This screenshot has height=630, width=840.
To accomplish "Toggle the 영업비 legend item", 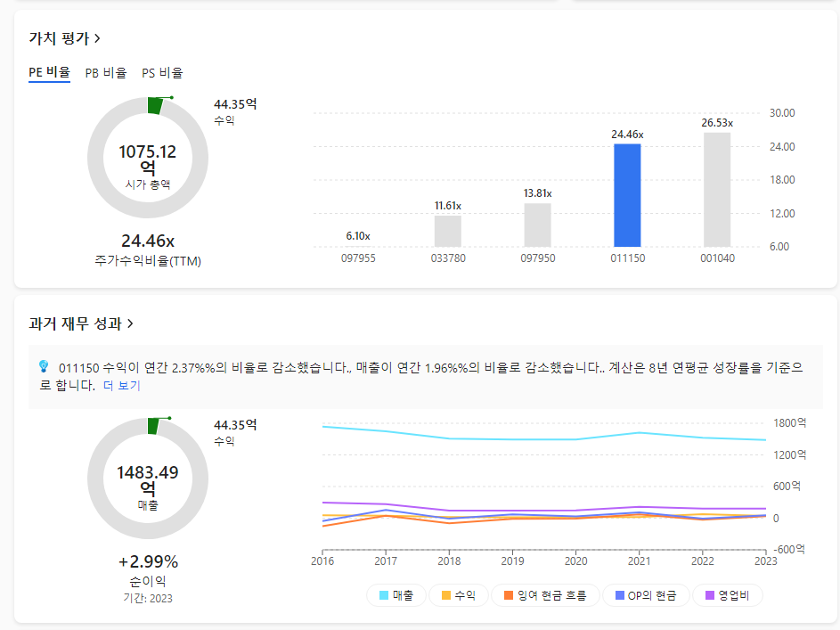I will (x=728, y=595).
